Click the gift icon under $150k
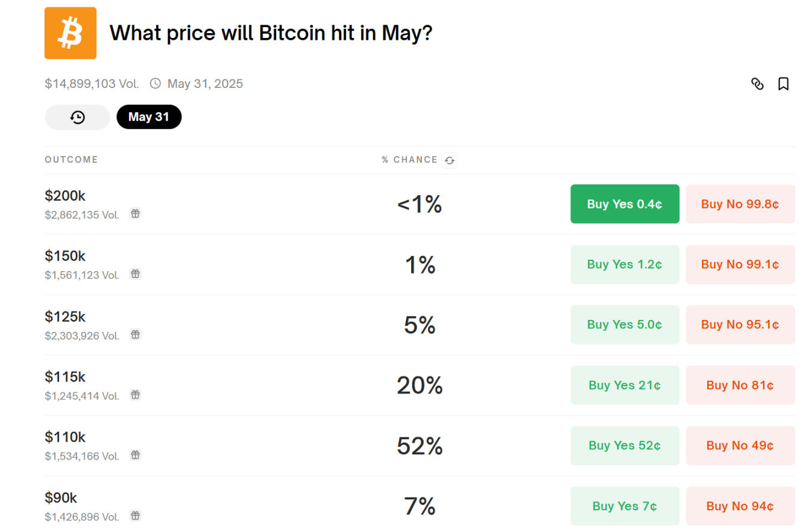The image size is (806, 532). 136,274
